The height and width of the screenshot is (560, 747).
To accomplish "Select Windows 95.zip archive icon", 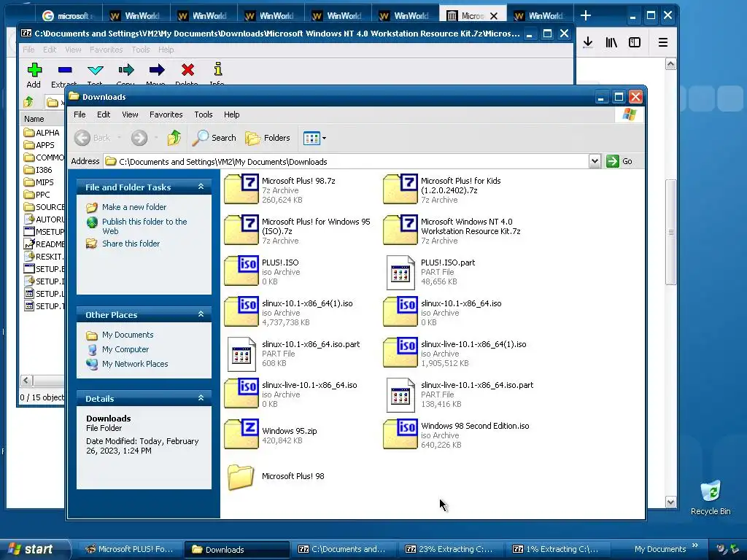I will point(241,434).
